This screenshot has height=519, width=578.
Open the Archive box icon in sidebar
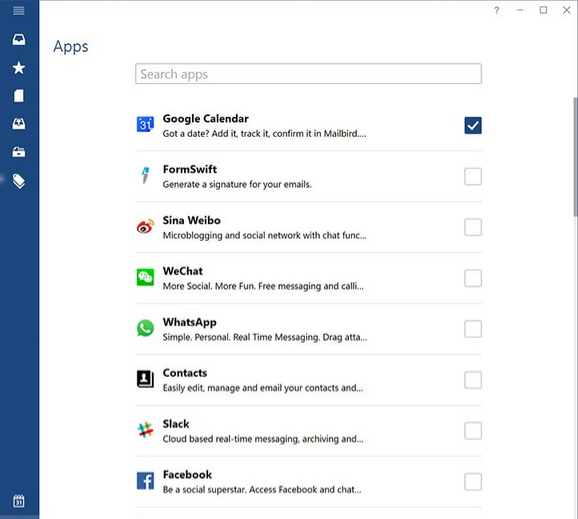click(x=19, y=152)
